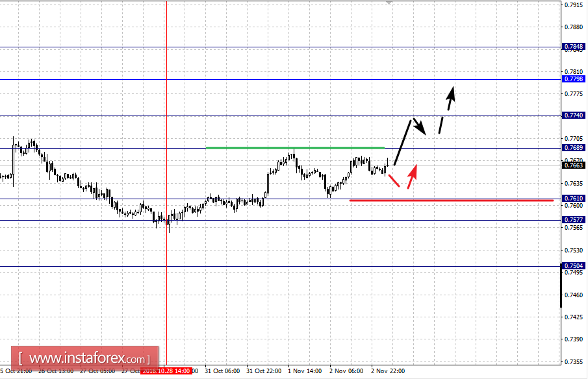Click the 2 Nov 22:00 time label
588x379 pixels.
[x=388, y=371]
